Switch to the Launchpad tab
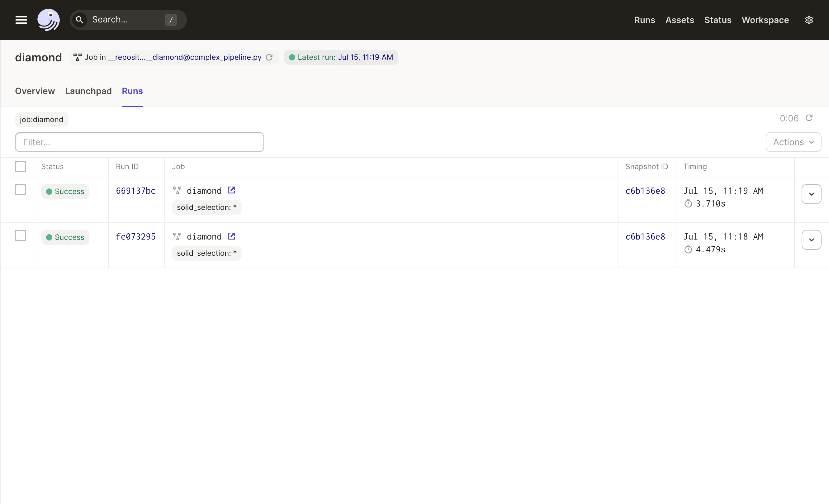 [88, 91]
